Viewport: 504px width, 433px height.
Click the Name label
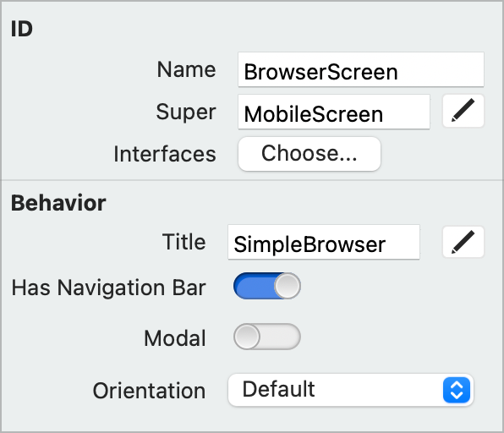[x=186, y=69]
